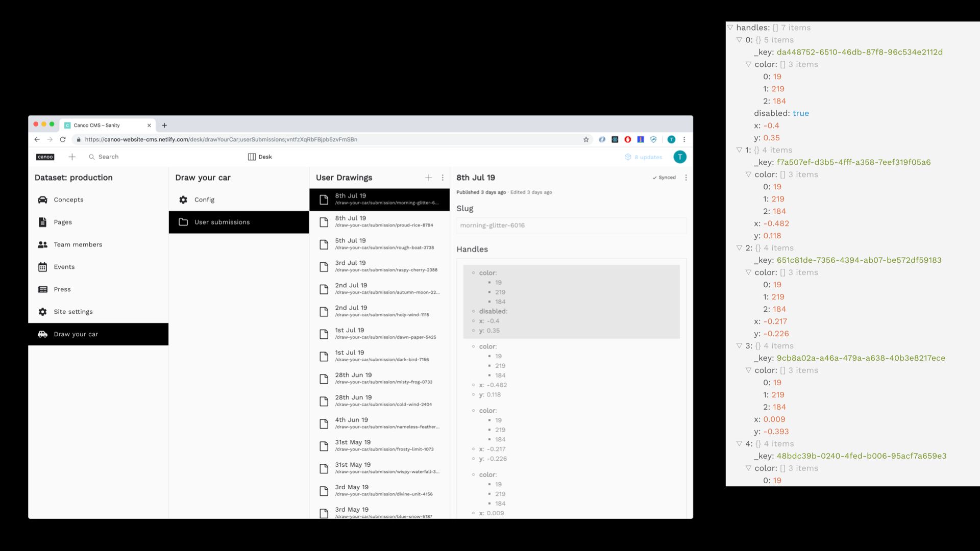Collapse the color array of item 1

tap(748, 174)
